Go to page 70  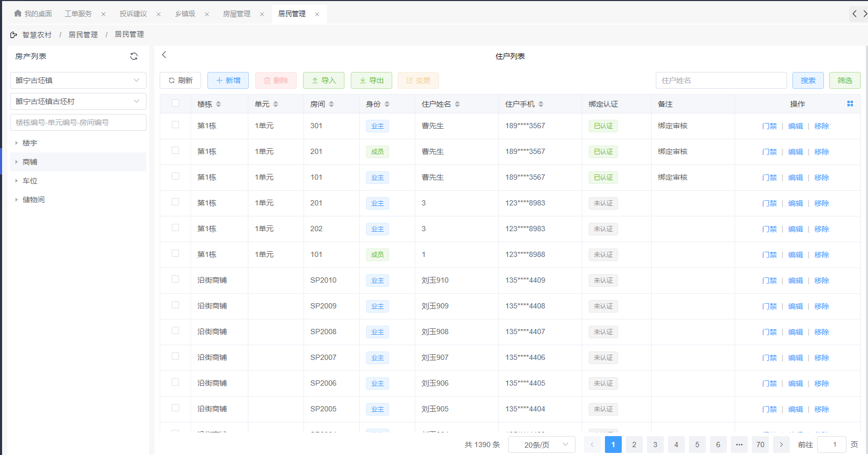(760, 444)
